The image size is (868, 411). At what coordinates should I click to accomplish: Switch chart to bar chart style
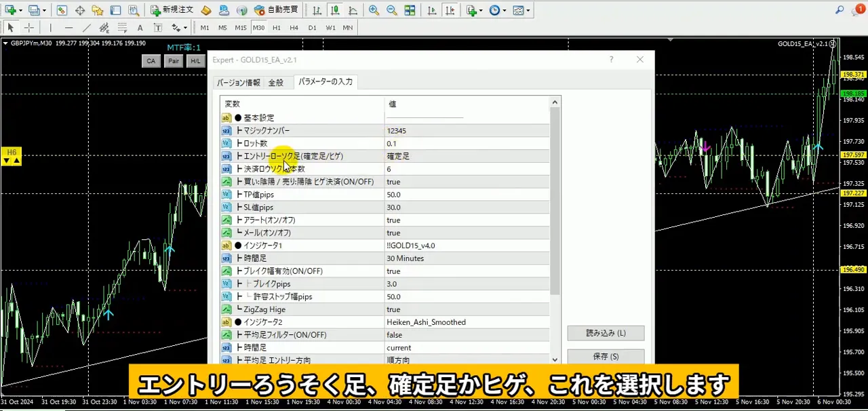[x=317, y=10]
